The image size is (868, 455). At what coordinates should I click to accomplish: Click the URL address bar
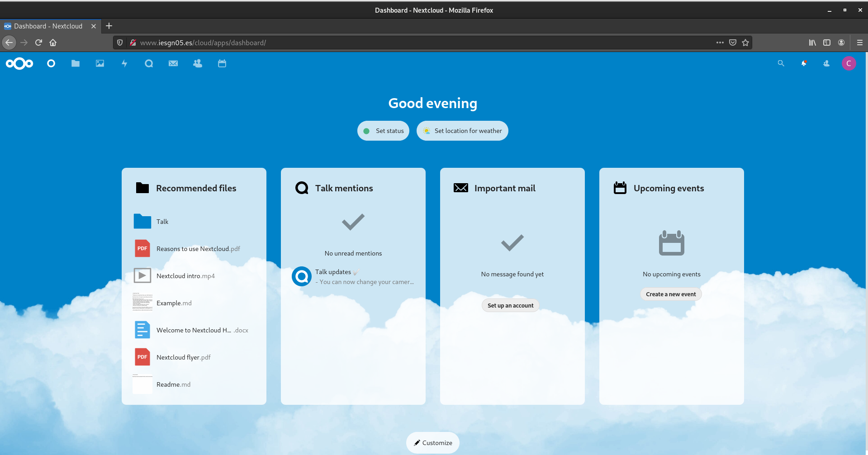tap(407, 43)
